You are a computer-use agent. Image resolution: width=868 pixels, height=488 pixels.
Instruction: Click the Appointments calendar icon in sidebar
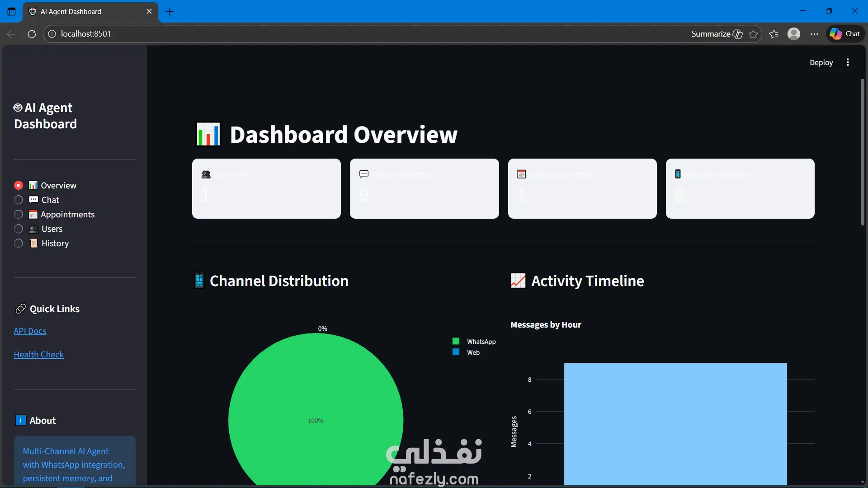point(33,214)
